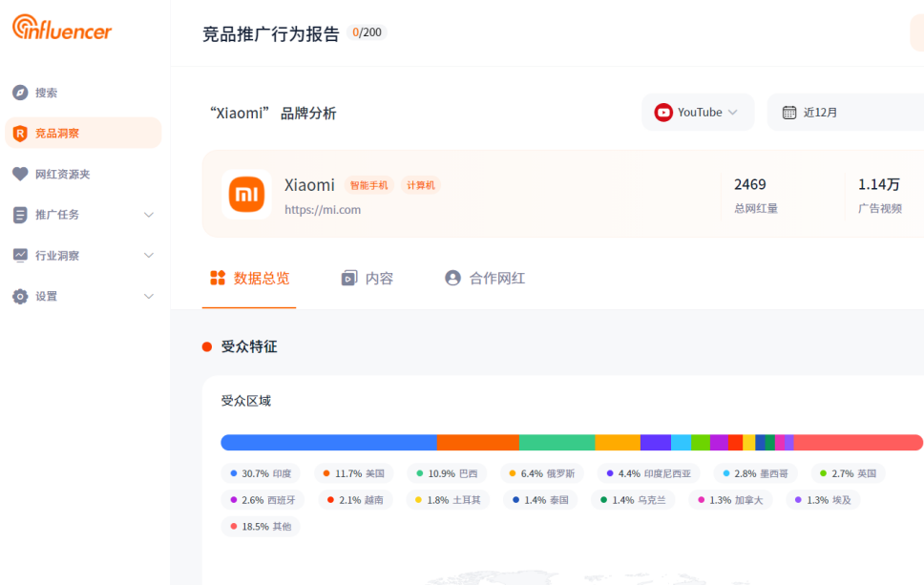
Task: Select 竞品洞察 in the sidebar
Action: pyautogui.click(x=82, y=134)
